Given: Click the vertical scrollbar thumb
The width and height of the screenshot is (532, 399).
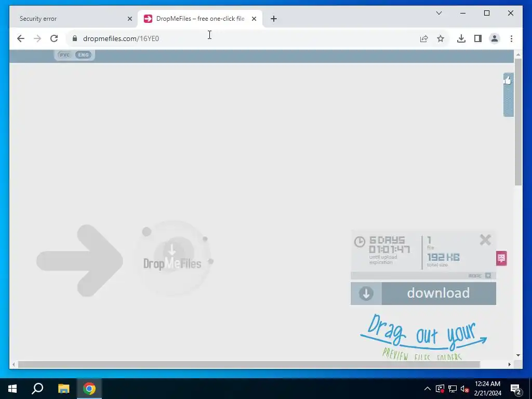Looking at the screenshot, I should click(x=518, y=122).
